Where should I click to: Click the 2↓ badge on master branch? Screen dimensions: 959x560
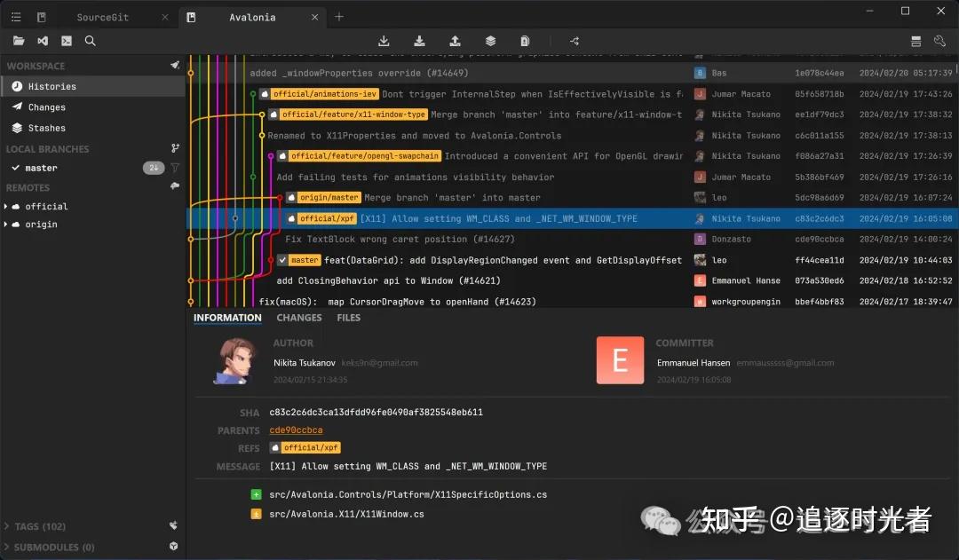click(154, 168)
